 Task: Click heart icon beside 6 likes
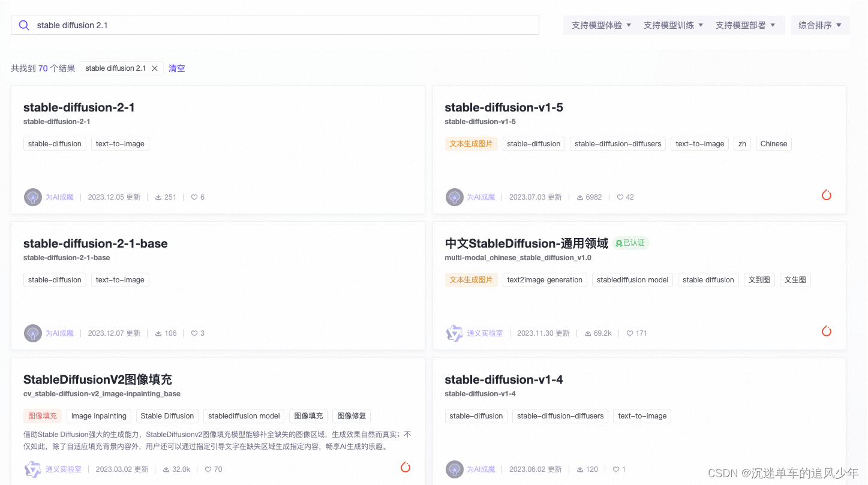(194, 197)
